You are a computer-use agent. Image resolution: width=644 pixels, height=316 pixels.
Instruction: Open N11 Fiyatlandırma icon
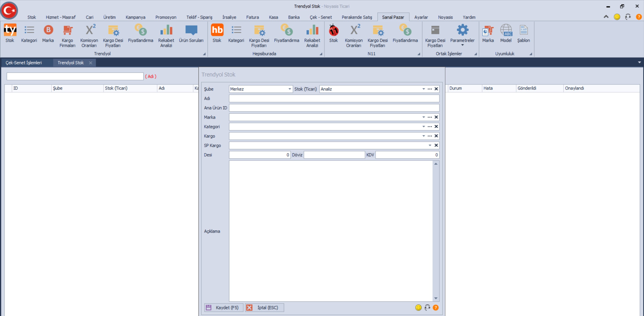point(405,33)
